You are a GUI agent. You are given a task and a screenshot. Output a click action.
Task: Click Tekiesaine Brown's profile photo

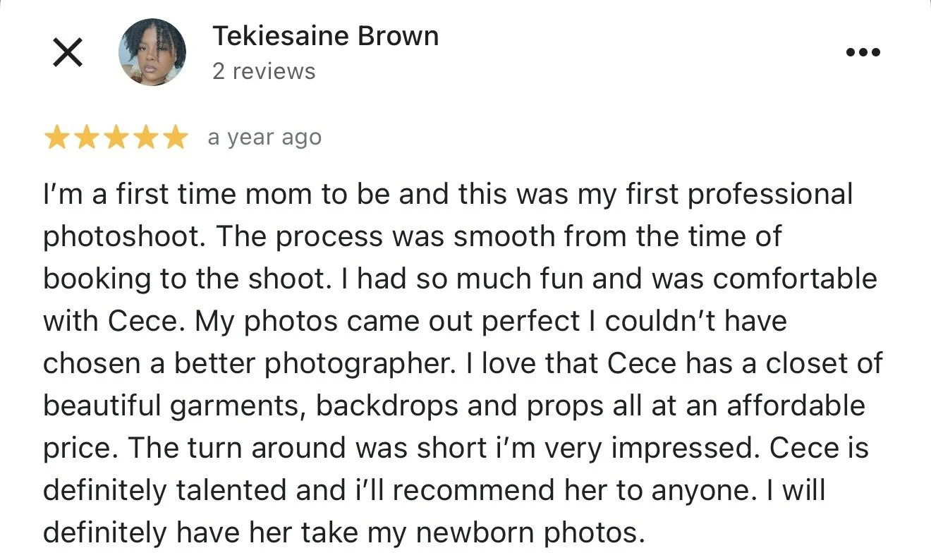click(x=152, y=52)
